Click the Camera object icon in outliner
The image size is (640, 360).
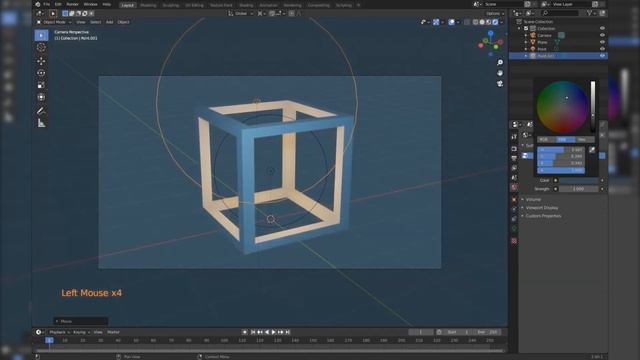click(533, 36)
